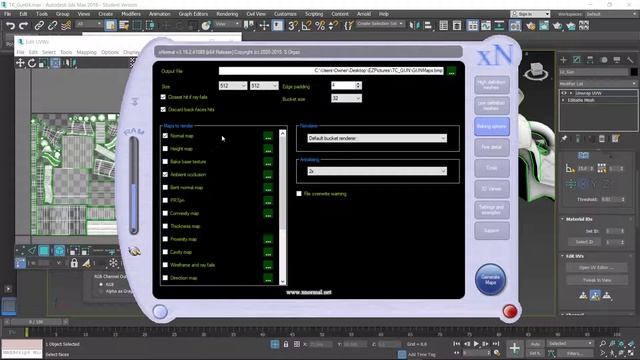Open the Scripting menu in 3ds Max
The image size is (640, 360).
click(x=314, y=14)
